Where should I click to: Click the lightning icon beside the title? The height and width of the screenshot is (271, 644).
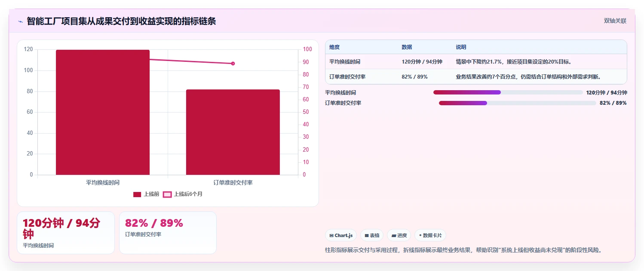click(x=20, y=21)
